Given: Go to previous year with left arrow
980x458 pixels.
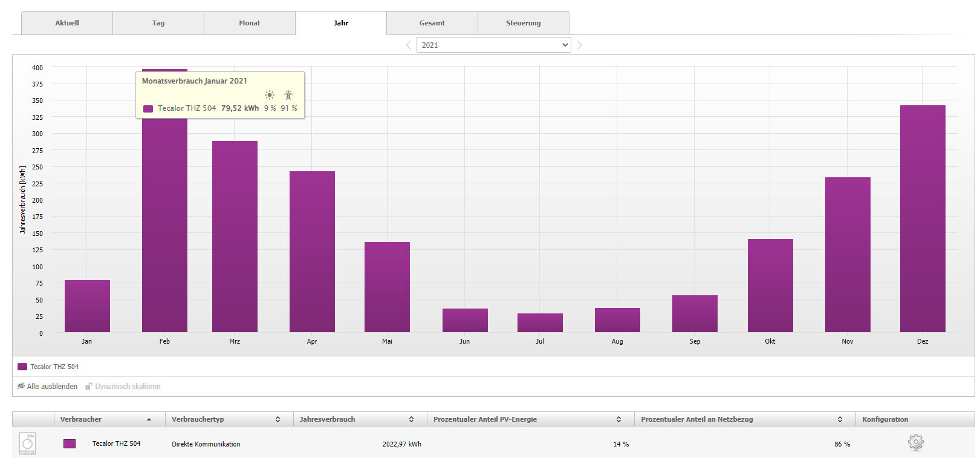Looking at the screenshot, I should 408,45.
